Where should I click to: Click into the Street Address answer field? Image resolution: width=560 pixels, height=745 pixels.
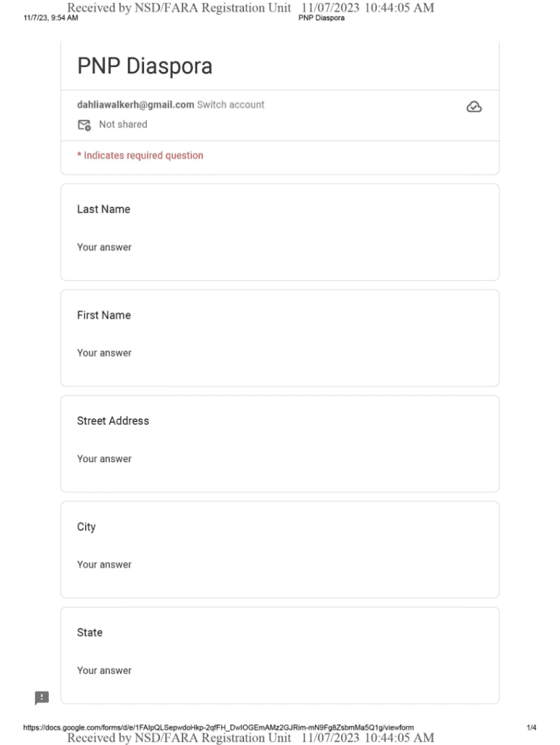coord(105,459)
